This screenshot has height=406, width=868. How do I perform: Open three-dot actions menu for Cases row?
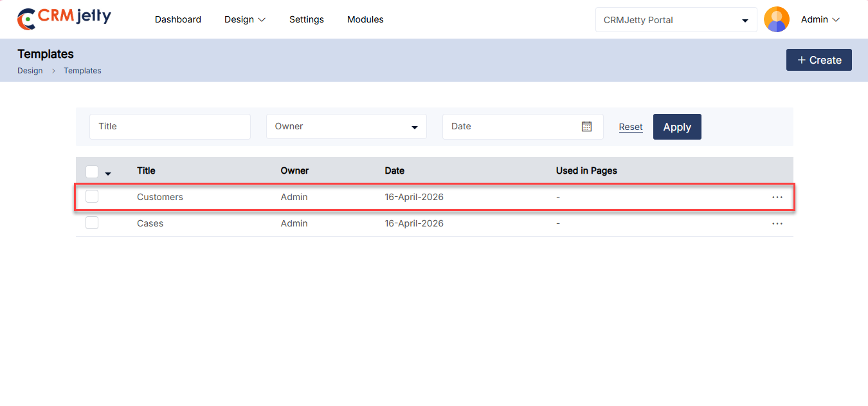point(777,223)
